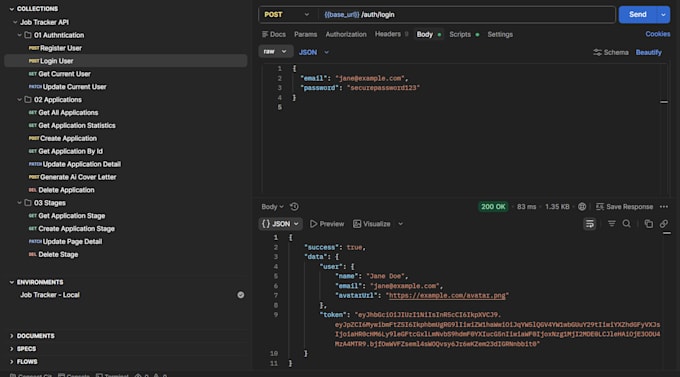Select the Login User request
This screenshot has width=680, height=377.
[126, 61]
